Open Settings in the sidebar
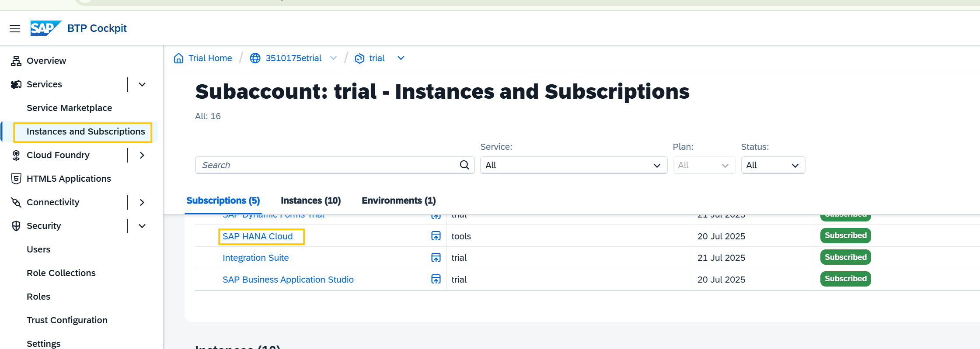 point(44,343)
